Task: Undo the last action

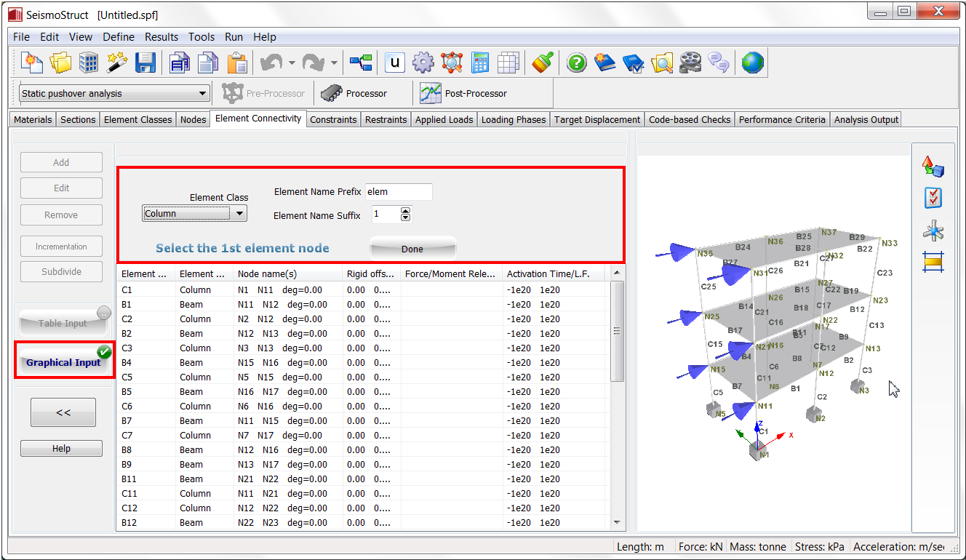Action: click(x=271, y=63)
